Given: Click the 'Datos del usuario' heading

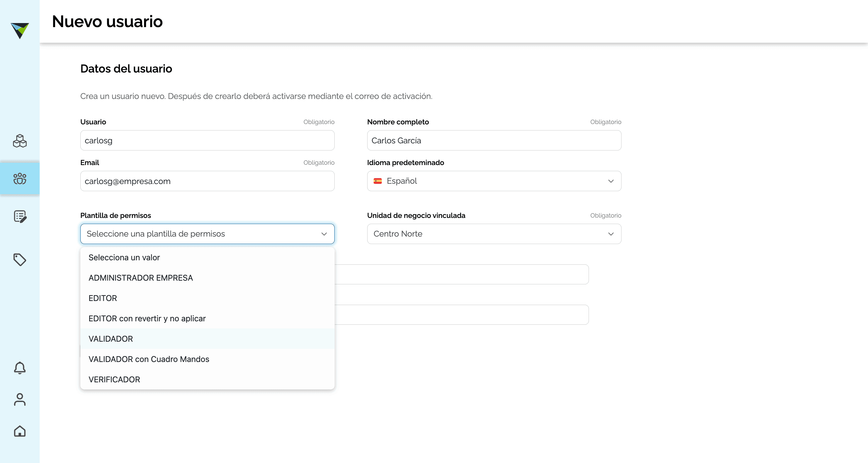Looking at the screenshot, I should tap(126, 69).
